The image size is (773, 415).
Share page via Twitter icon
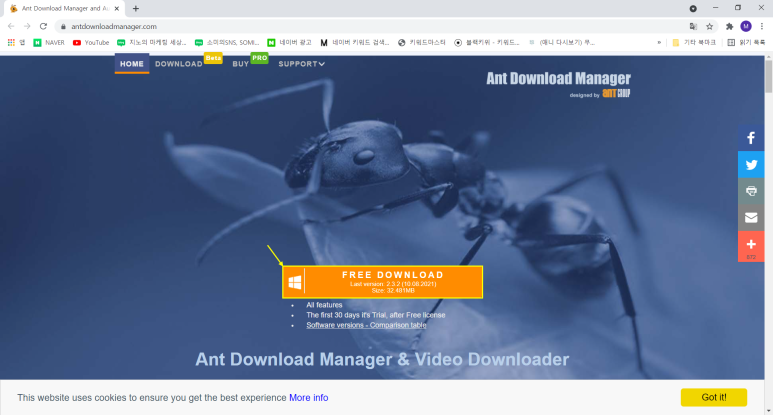pos(751,165)
